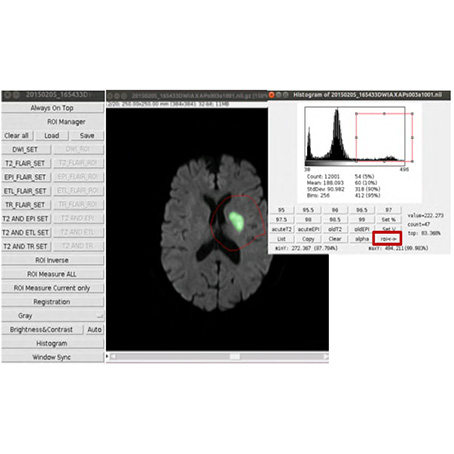
Task: Click the Always On Top toggle button
Action: coord(53,108)
